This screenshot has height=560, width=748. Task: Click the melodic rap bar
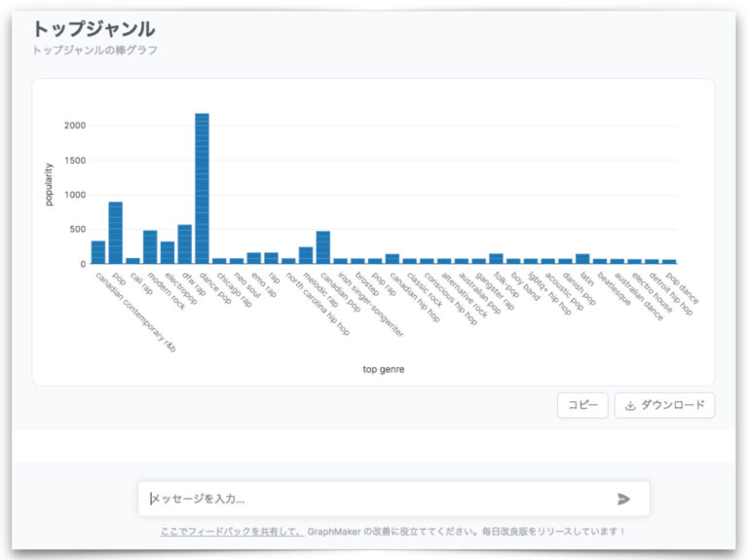(306, 255)
